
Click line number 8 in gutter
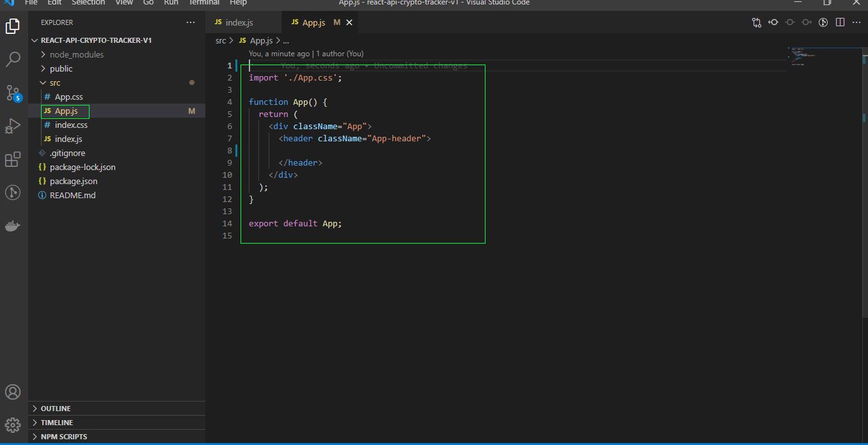coord(230,150)
